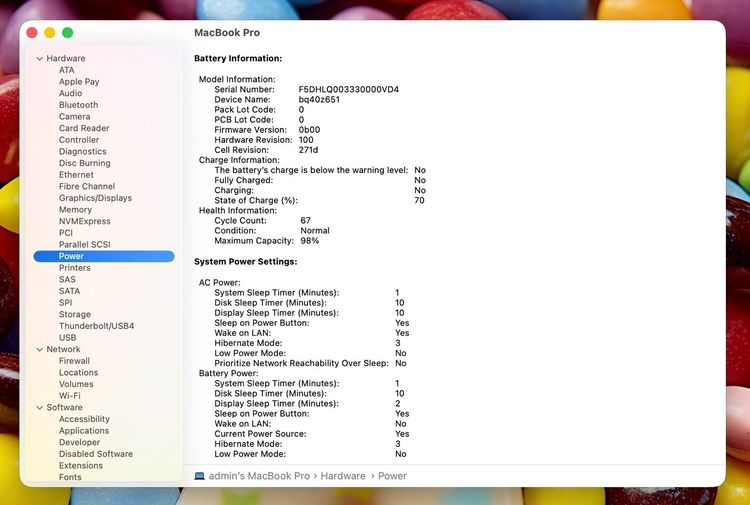The width and height of the screenshot is (750, 505).
Task: Click the Condition value Normal
Action: click(x=315, y=231)
